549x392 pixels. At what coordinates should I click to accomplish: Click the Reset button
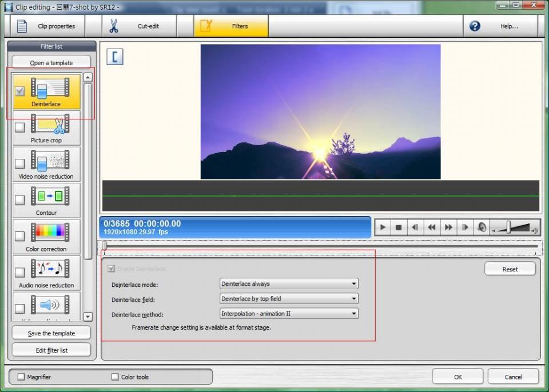(x=510, y=269)
